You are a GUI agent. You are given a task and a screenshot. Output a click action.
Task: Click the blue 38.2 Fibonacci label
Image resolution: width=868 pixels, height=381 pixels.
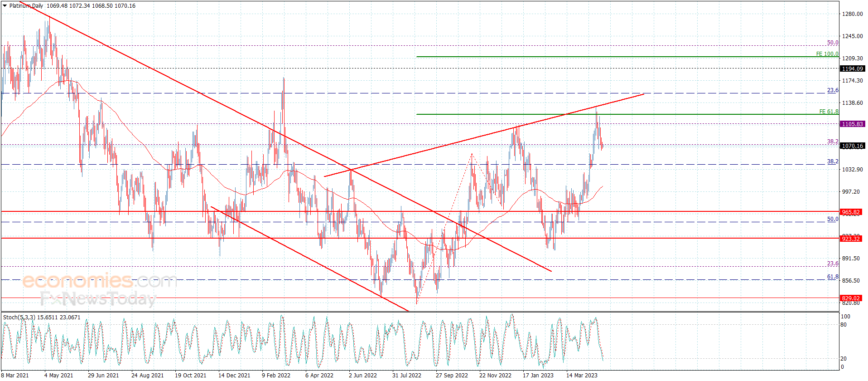(833, 161)
